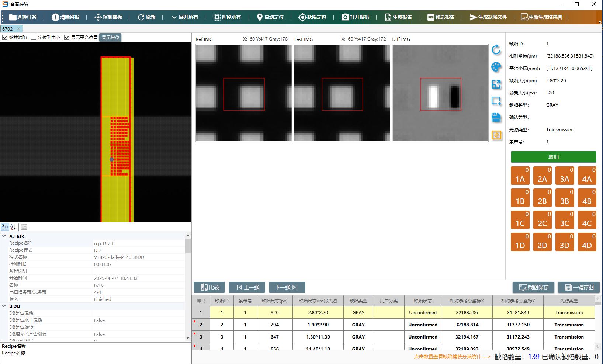Click the blue floppy-disk save icon
This screenshot has width=603, height=364.
[x=496, y=118]
